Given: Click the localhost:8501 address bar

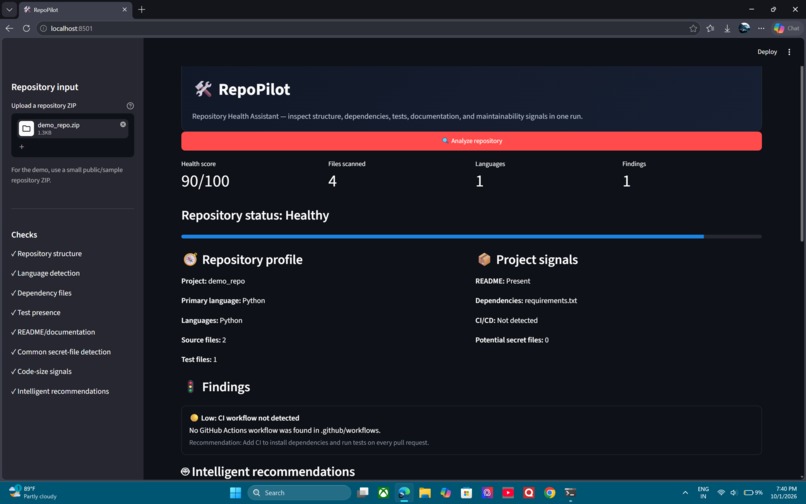Looking at the screenshot, I should coord(360,28).
